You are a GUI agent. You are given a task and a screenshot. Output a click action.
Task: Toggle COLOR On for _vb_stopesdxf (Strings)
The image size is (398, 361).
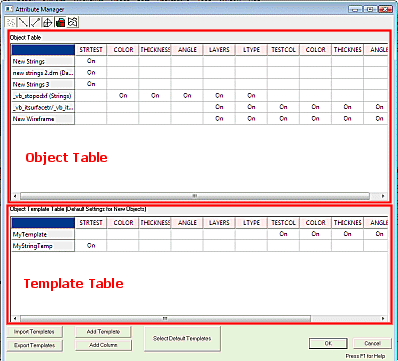point(123,96)
